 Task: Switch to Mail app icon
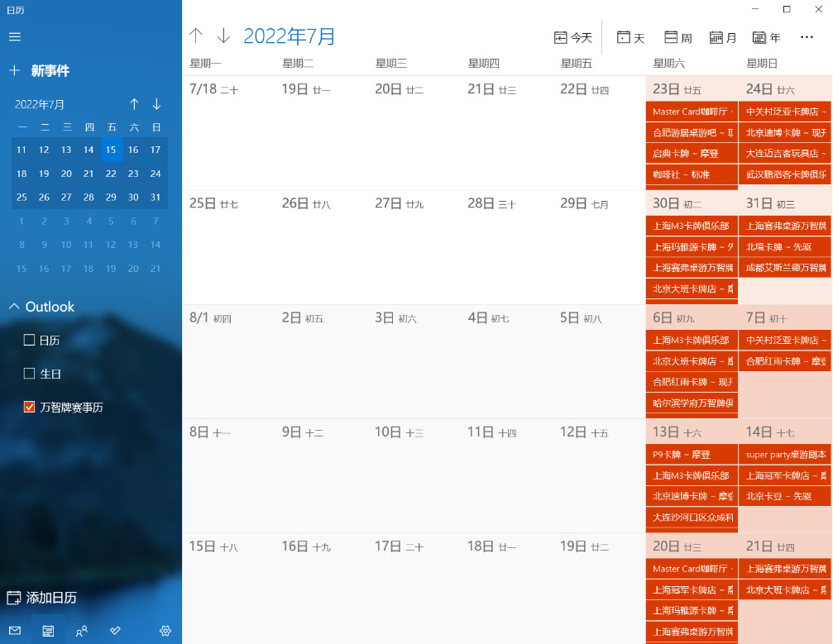click(14, 631)
